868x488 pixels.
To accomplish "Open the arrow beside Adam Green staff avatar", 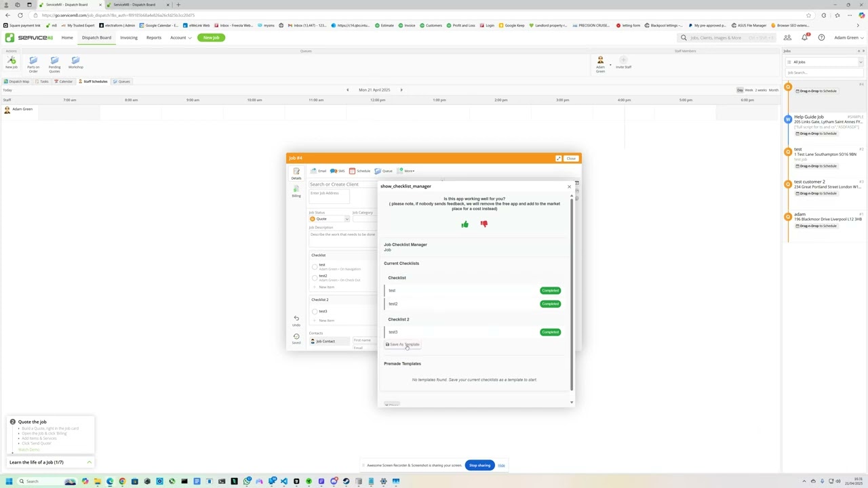I will (x=610, y=66).
